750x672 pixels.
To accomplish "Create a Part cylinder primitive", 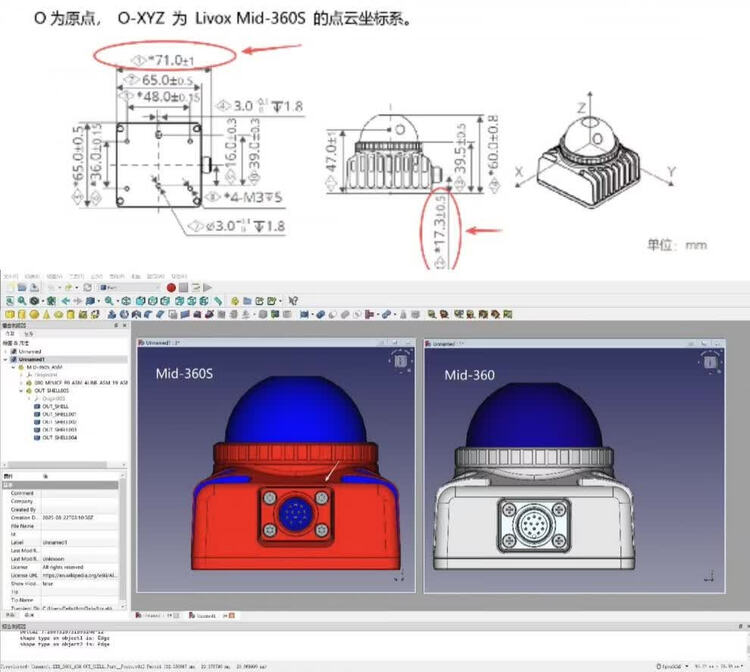I will point(22,314).
